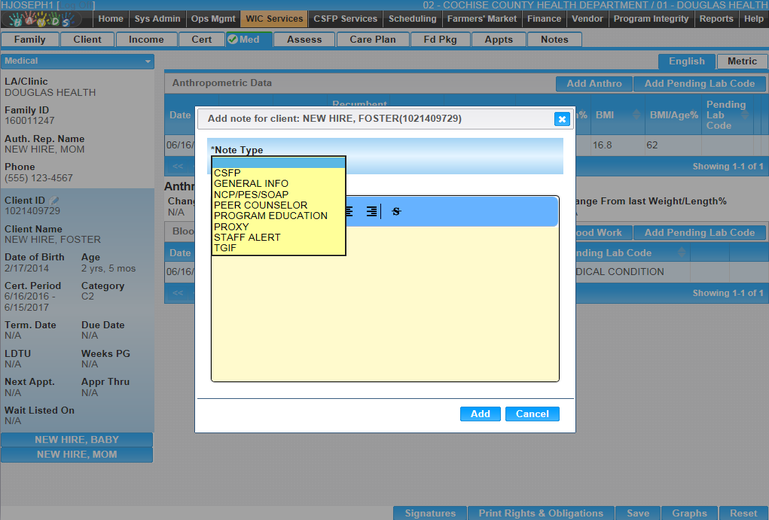Click the right-align text icon

point(371,211)
